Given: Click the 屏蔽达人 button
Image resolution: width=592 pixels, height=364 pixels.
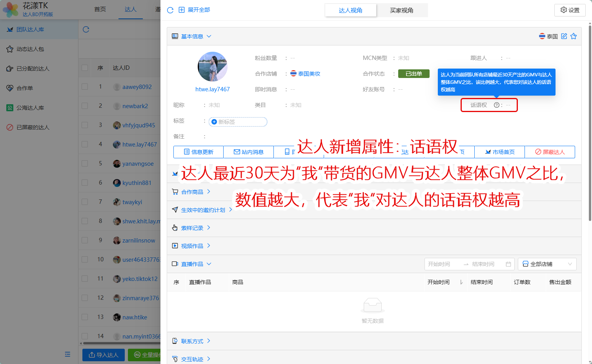Looking at the screenshot, I should 550,152.
